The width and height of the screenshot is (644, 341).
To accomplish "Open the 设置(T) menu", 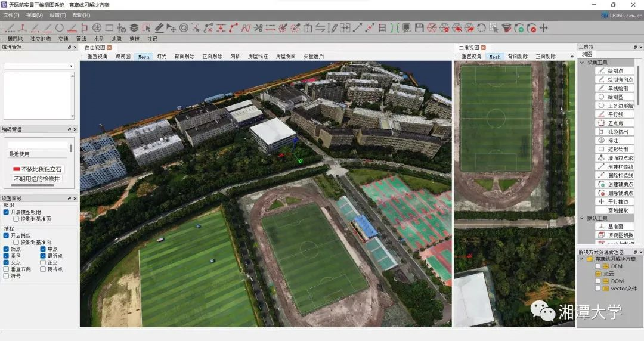I will coord(58,15).
